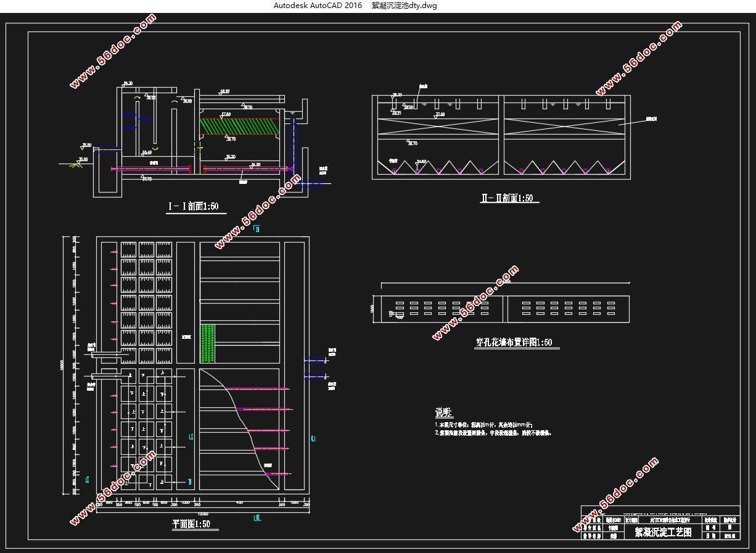Pick the green hatched tube settler in Ⅰ-Ⅰ section
756x553 pixels.
pos(240,125)
